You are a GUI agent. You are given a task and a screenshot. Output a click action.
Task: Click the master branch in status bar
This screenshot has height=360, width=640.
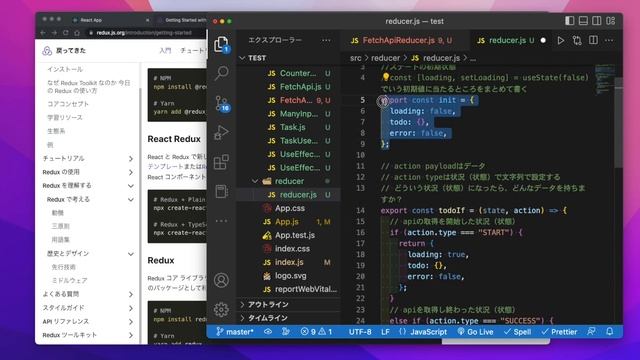tap(235, 332)
